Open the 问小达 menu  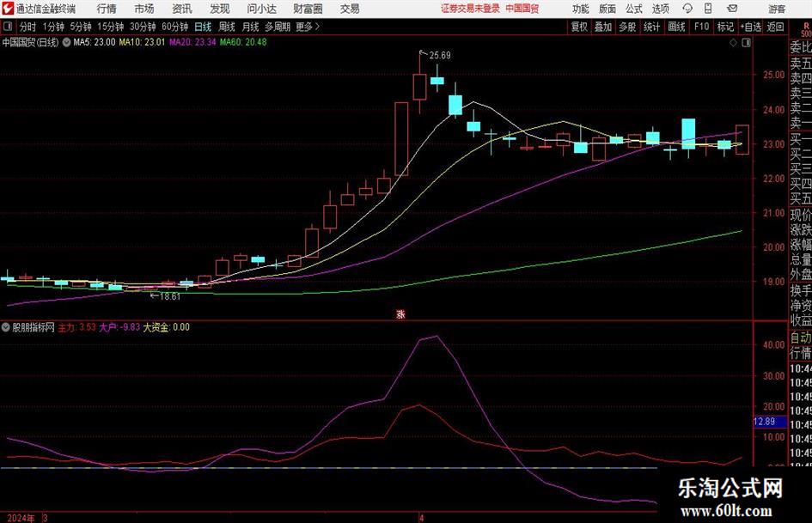tap(261, 9)
